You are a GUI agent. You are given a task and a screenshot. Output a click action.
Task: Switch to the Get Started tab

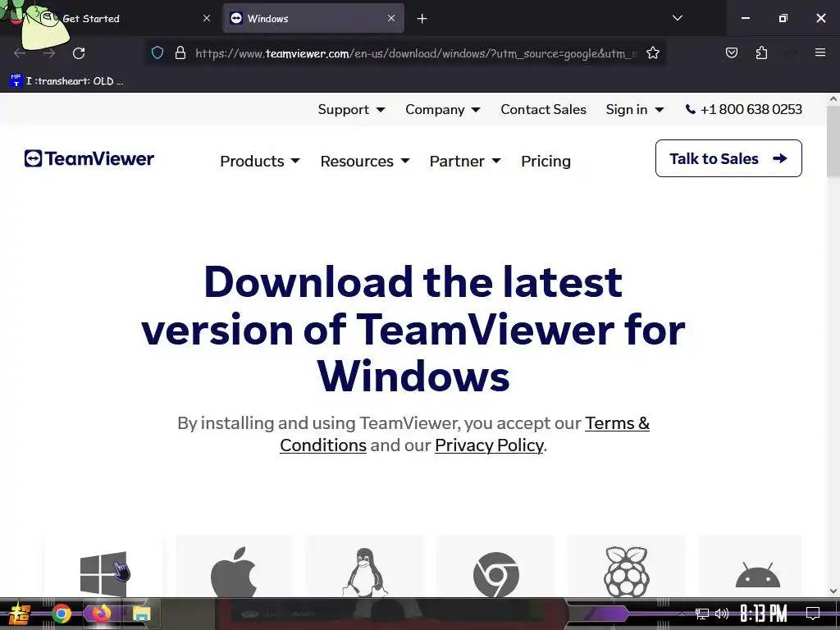112,18
